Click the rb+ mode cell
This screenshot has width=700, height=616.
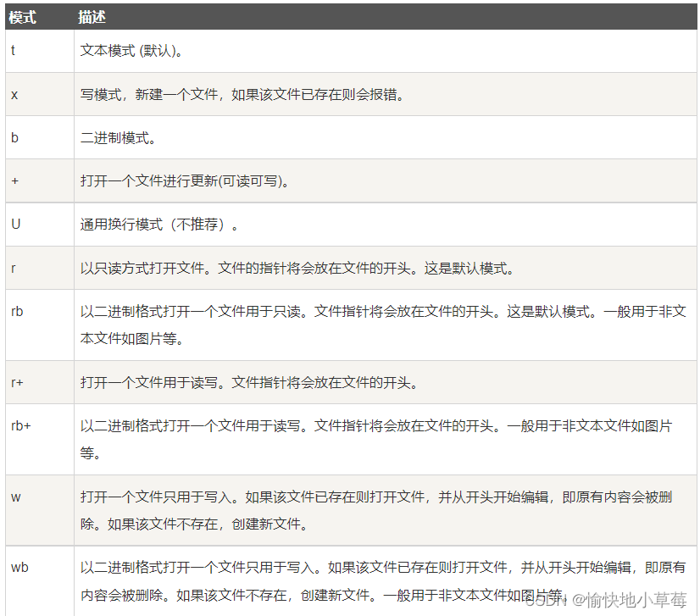click(19, 426)
